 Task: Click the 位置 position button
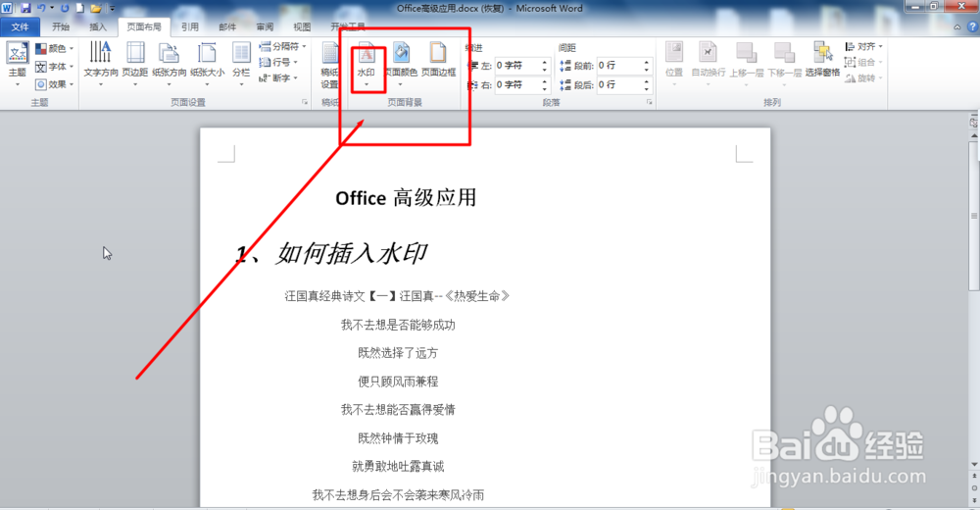[x=674, y=65]
